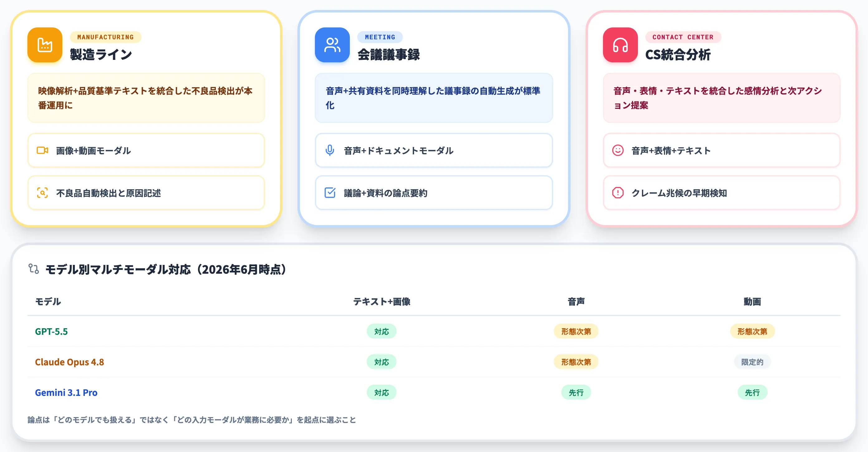
Task: Click the orange factory icon for 製造ライン
Action: click(x=45, y=45)
